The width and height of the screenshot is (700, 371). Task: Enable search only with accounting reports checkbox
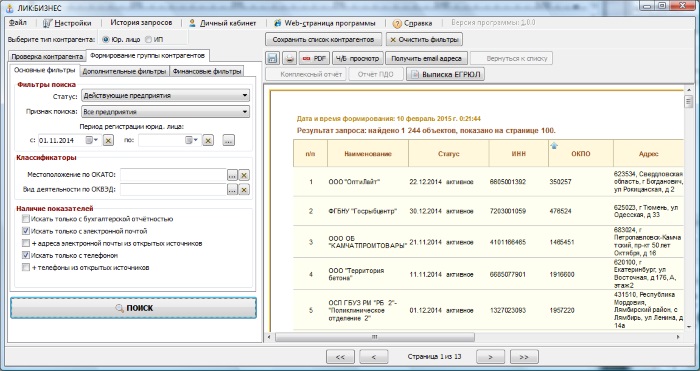[x=26, y=219]
